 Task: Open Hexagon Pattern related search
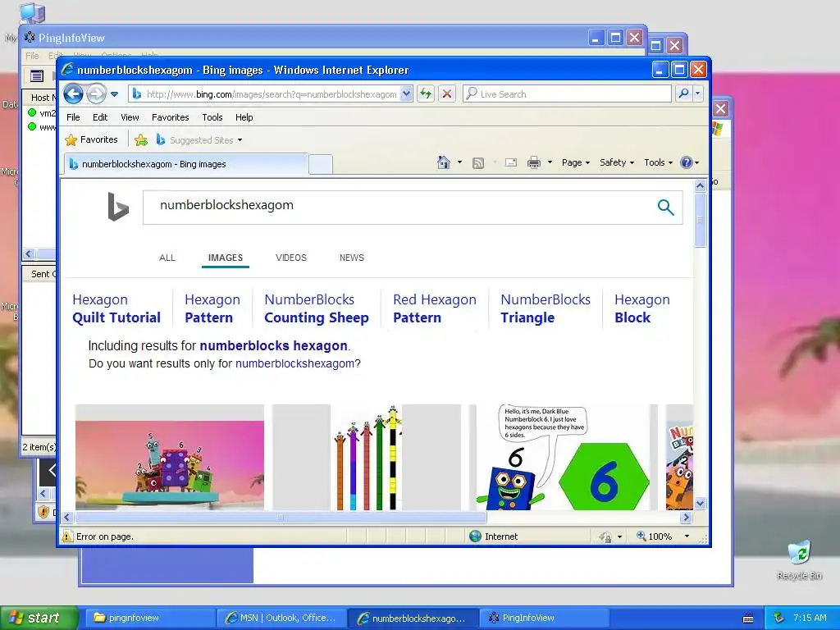[212, 308]
